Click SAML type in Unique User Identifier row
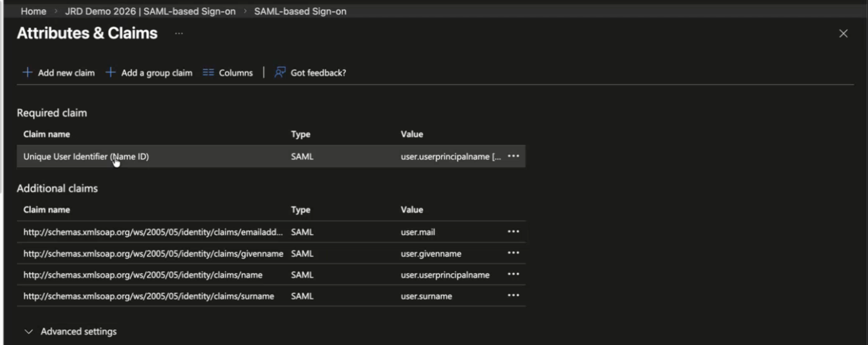868x345 pixels. click(302, 157)
